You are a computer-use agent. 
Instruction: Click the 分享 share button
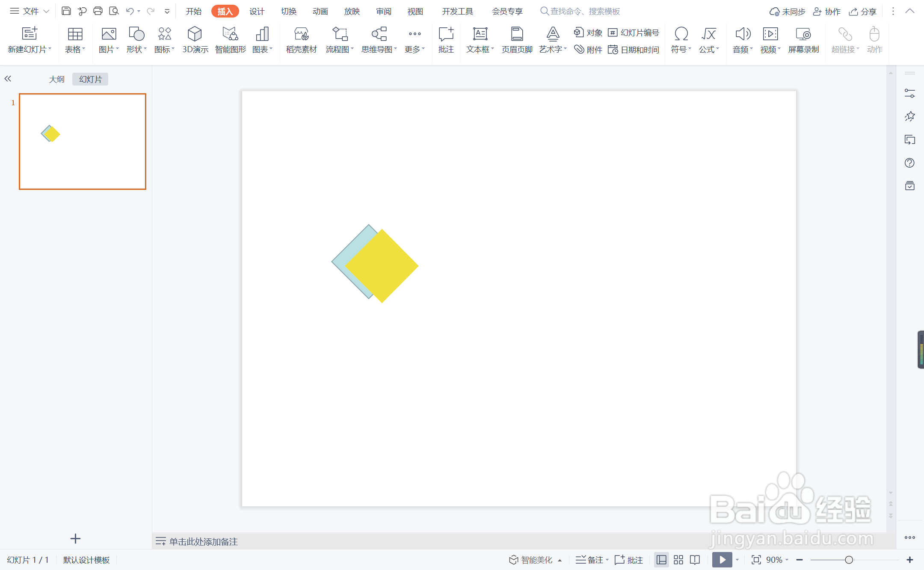click(x=863, y=12)
